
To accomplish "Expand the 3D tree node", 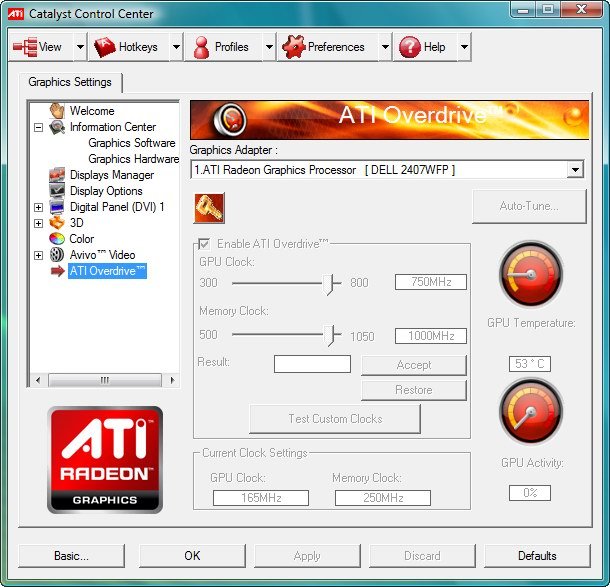I will (38, 223).
